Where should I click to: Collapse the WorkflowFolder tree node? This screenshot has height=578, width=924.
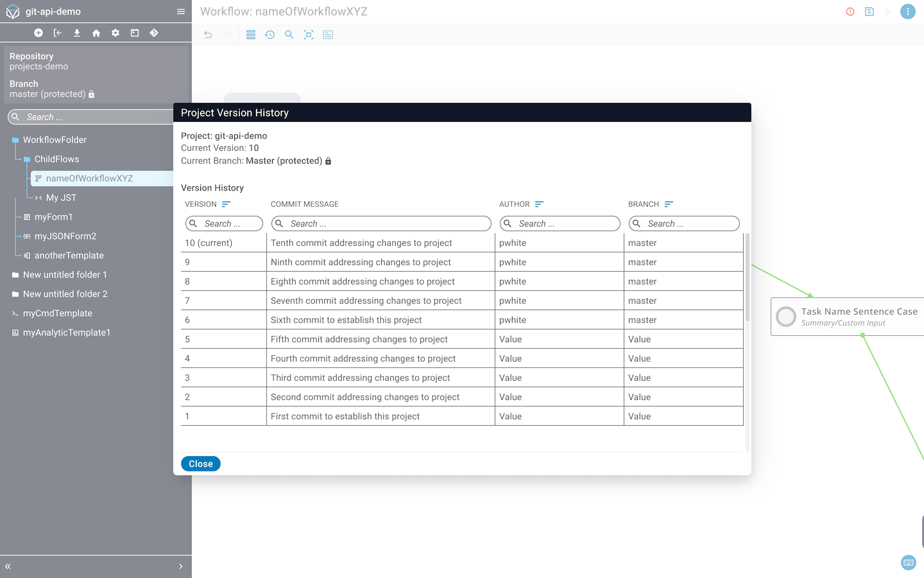coord(15,140)
